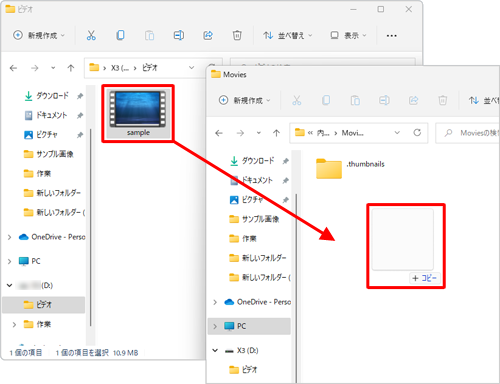Click second 新しいフォルダー ( entry in Movies sidebar

click(x=260, y=277)
